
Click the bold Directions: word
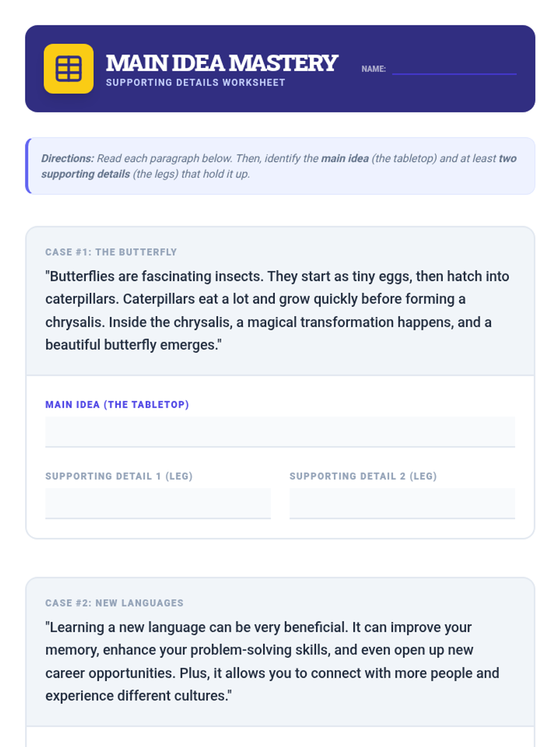tap(68, 158)
